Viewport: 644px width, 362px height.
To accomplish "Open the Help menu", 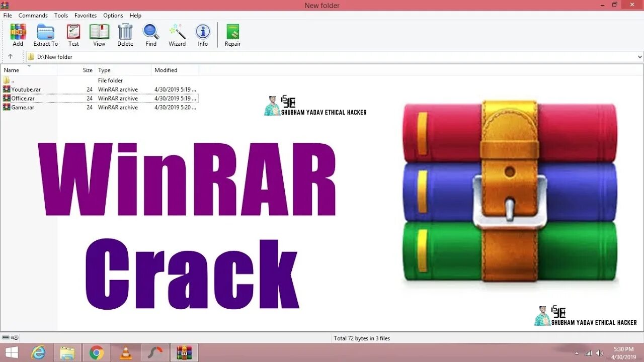I will [135, 16].
